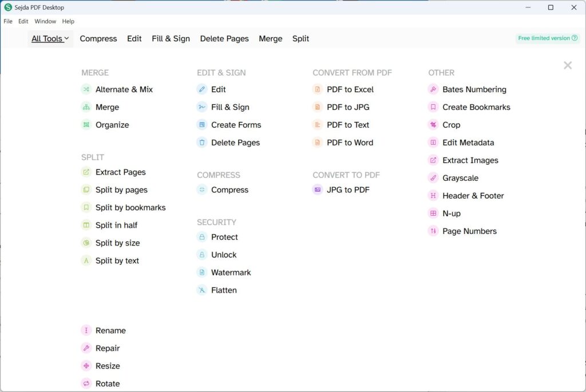Switch to the Delete Pages tab
586x392 pixels.
[224, 38]
